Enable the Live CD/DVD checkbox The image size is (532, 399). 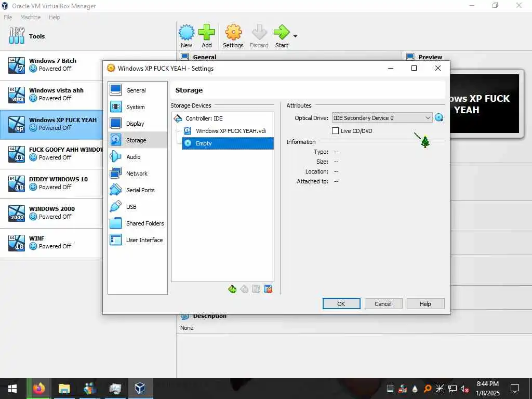(x=335, y=130)
